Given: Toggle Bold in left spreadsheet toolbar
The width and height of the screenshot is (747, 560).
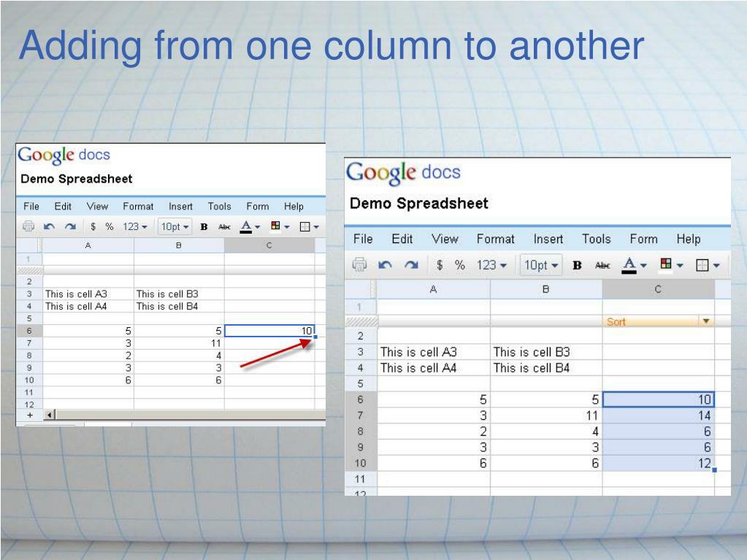Looking at the screenshot, I should click(x=204, y=226).
